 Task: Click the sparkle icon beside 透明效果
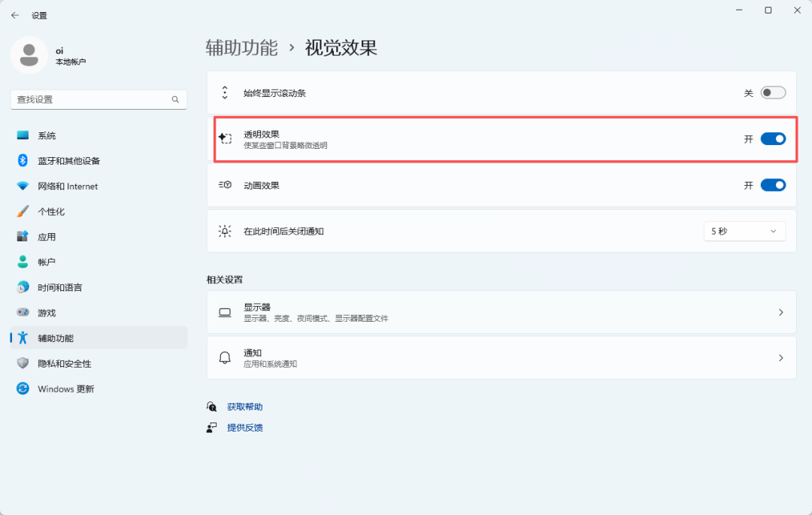click(x=225, y=138)
